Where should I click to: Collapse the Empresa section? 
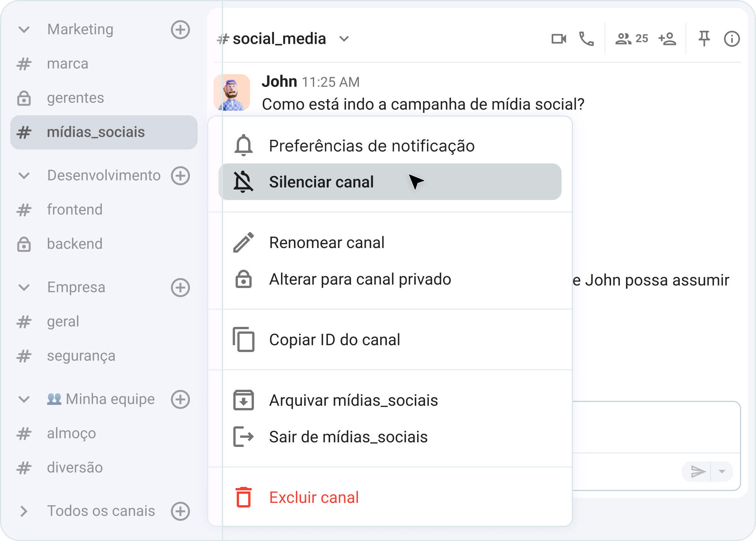pos(24,288)
